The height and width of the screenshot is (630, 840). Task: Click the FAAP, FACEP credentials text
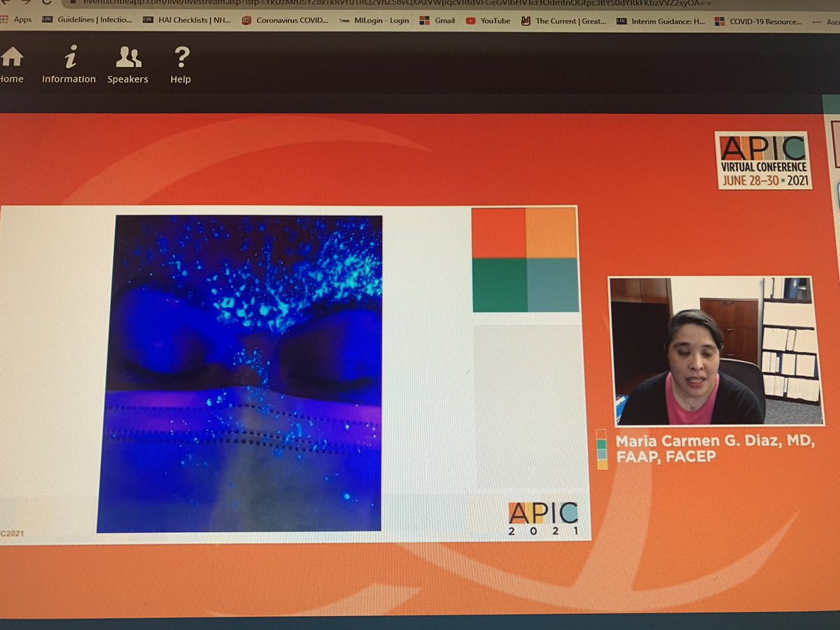point(665,457)
